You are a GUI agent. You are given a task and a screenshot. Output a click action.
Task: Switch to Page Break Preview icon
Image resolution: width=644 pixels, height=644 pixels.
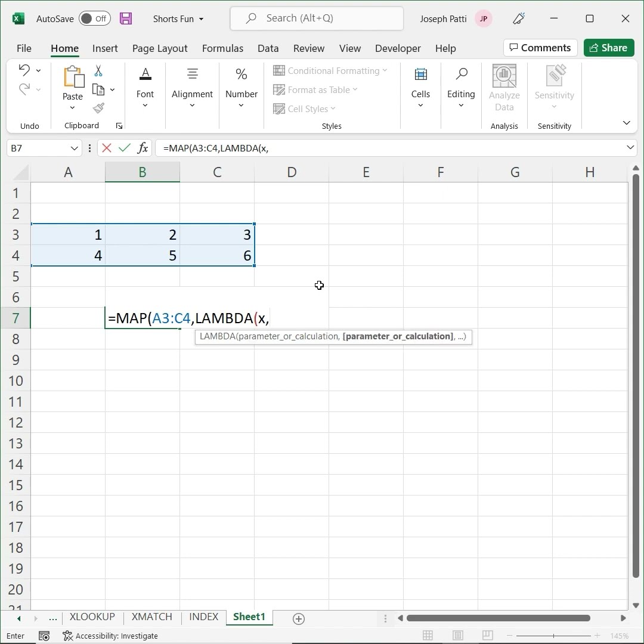click(488, 636)
